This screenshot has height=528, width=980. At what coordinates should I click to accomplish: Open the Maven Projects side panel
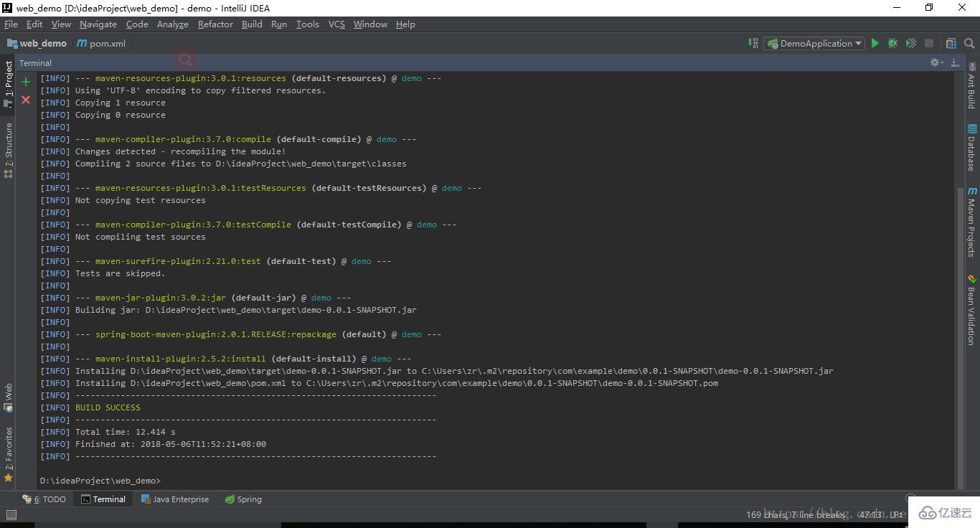(971, 222)
